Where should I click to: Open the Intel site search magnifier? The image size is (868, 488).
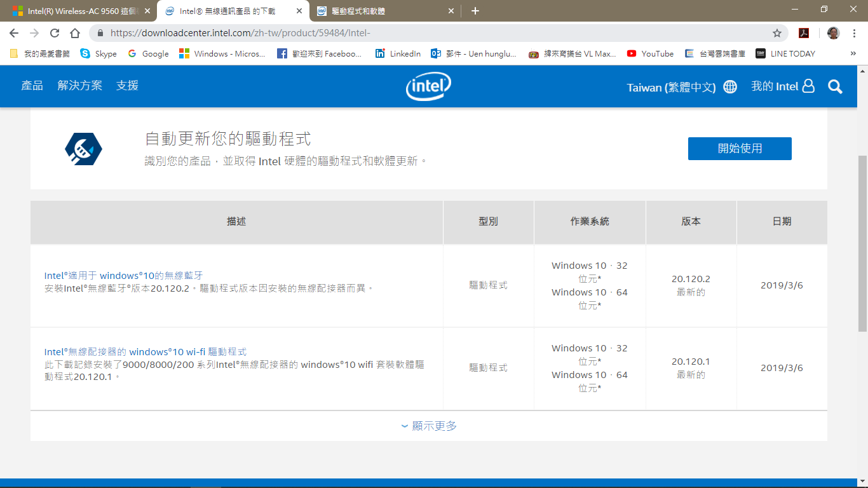[x=835, y=86]
